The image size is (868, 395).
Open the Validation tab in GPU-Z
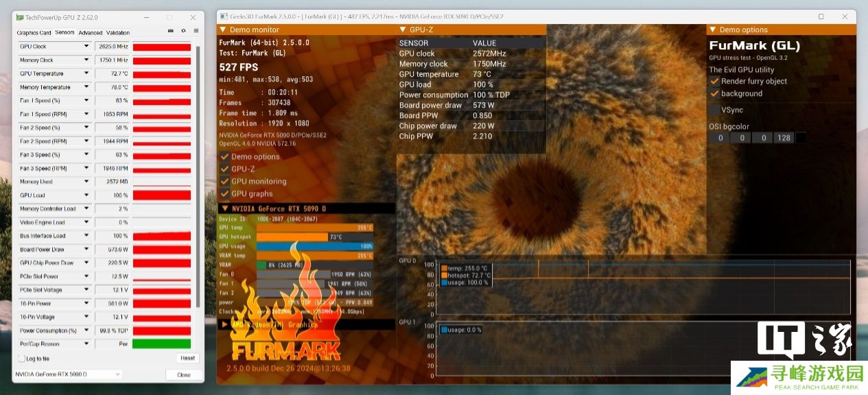pos(118,32)
